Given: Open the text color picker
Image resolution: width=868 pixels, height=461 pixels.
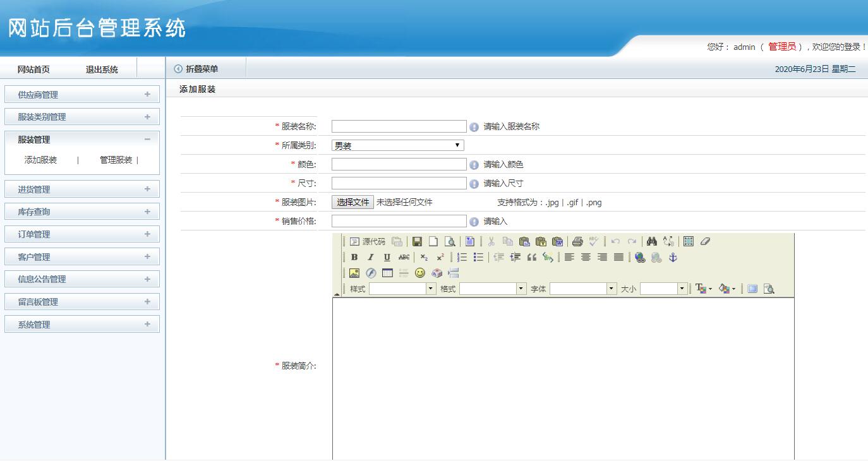Looking at the screenshot, I should click(702, 289).
